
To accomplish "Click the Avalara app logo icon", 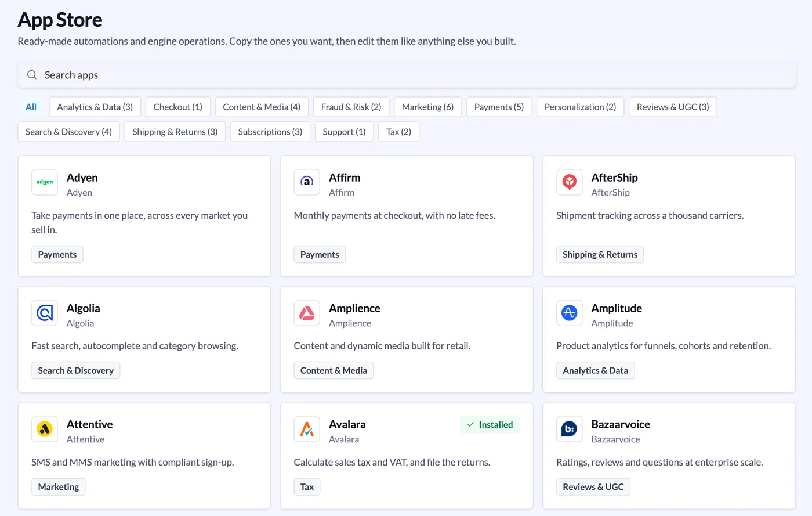I will click(307, 429).
